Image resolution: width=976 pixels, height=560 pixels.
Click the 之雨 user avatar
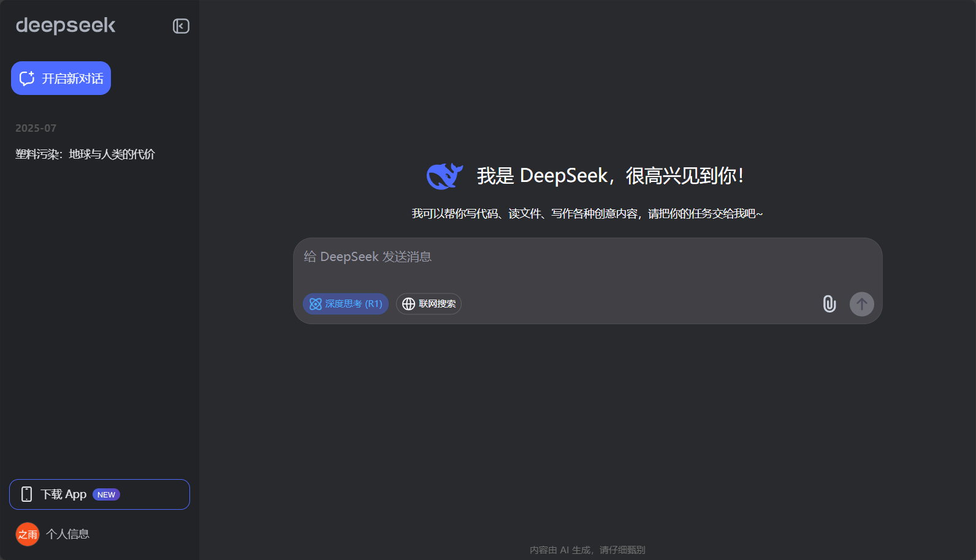point(28,534)
